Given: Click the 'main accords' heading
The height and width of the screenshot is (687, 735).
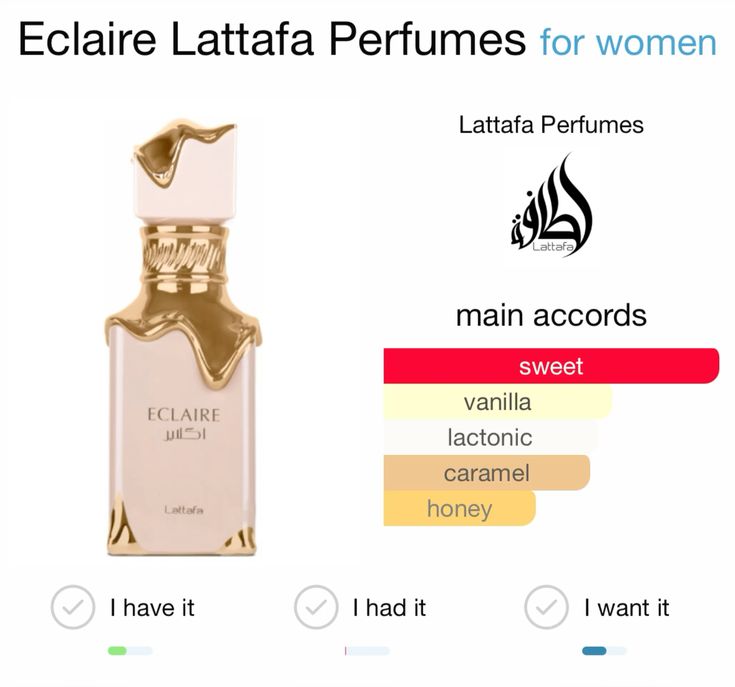Looking at the screenshot, I should (x=551, y=315).
